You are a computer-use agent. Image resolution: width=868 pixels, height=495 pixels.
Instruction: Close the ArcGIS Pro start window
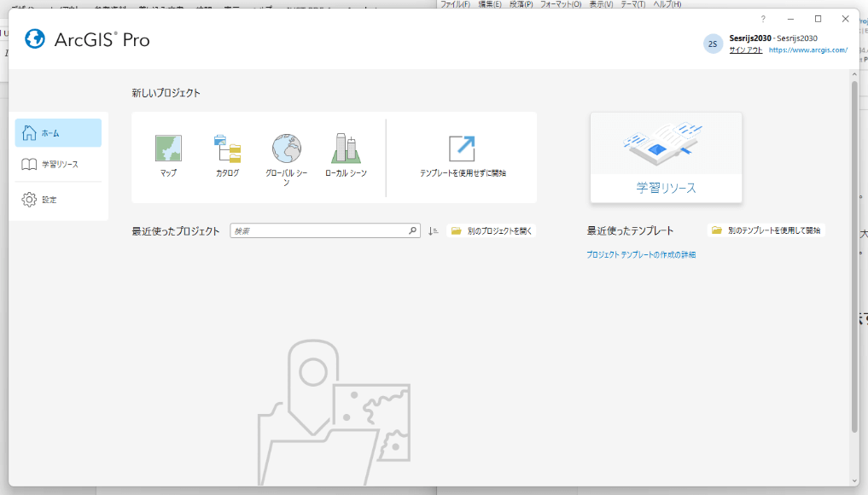tap(845, 19)
